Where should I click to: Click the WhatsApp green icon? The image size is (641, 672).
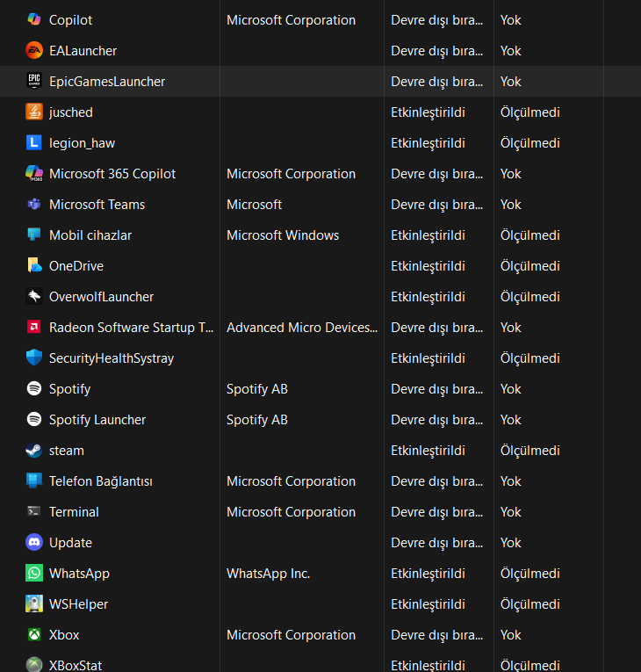34,574
